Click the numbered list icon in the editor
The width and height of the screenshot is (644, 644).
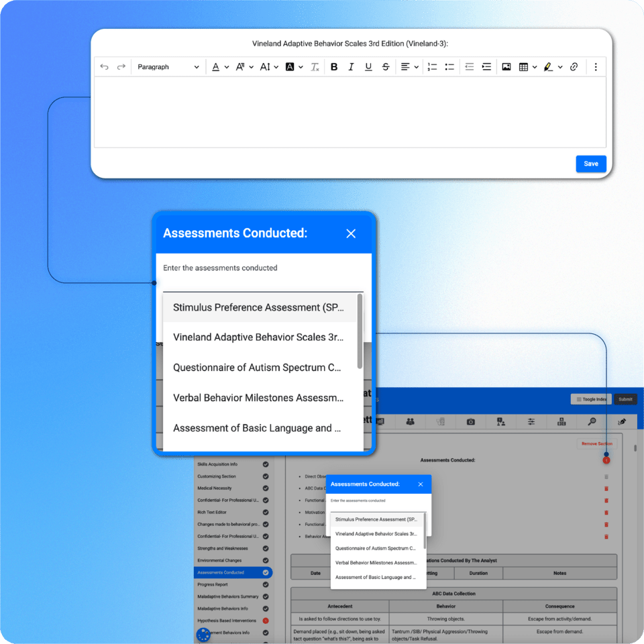click(x=432, y=66)
